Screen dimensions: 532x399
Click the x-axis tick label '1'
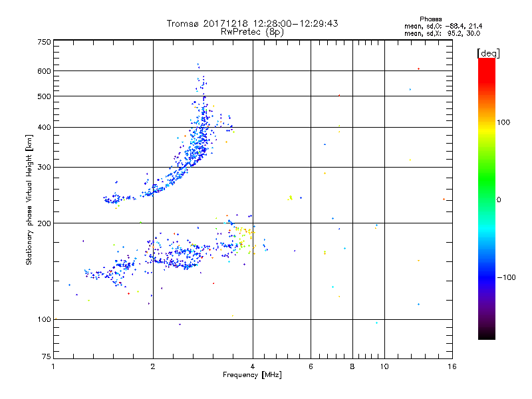[x=54, y=366]
